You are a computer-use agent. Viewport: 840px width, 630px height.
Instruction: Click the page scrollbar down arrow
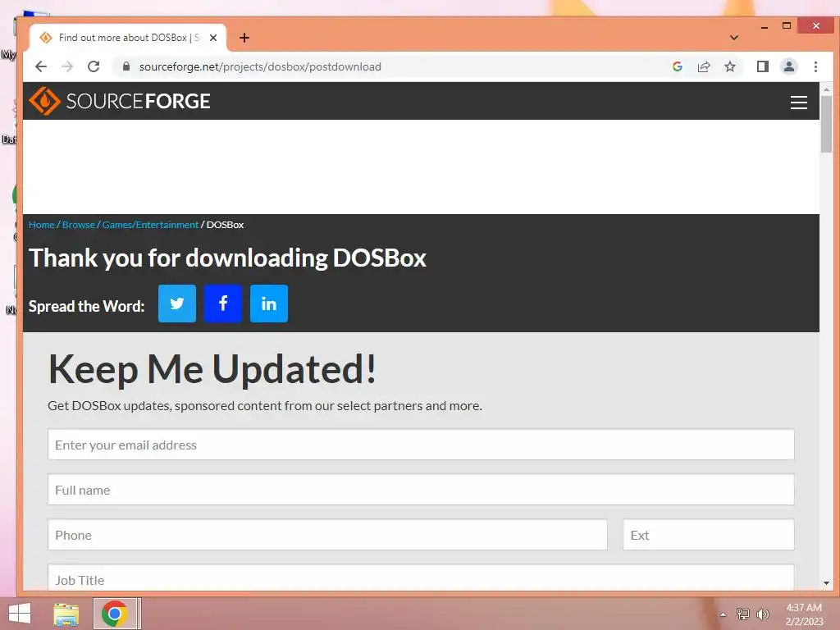(x=826, y=583)
